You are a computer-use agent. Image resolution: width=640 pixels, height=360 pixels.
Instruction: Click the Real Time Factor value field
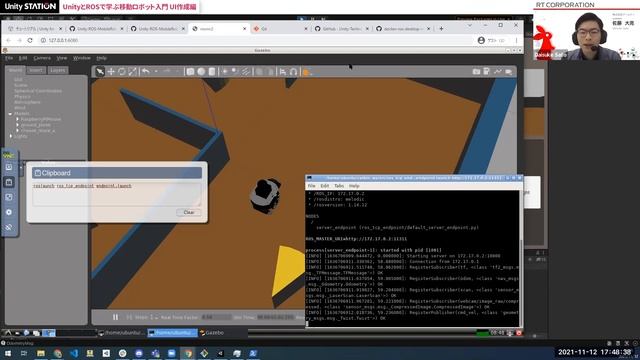(x=216, y=317)
